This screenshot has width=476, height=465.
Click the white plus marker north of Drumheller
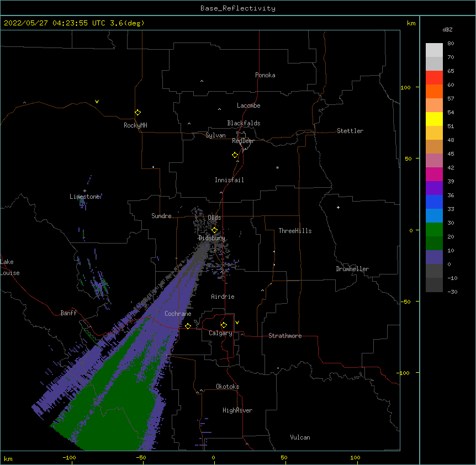coord(338,207)
